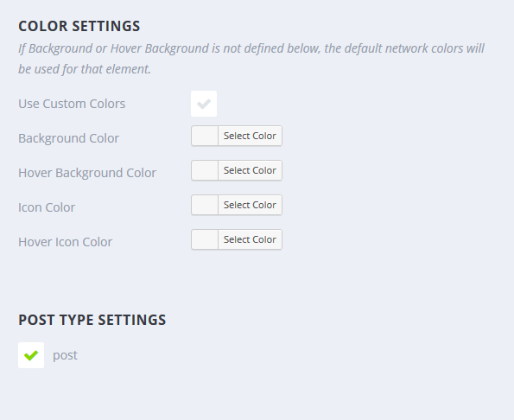The width and height of the screenshot is (514, 420).
Task: Open the Hover Icon Color swatch preview
Action: click(x=205, y=239)
